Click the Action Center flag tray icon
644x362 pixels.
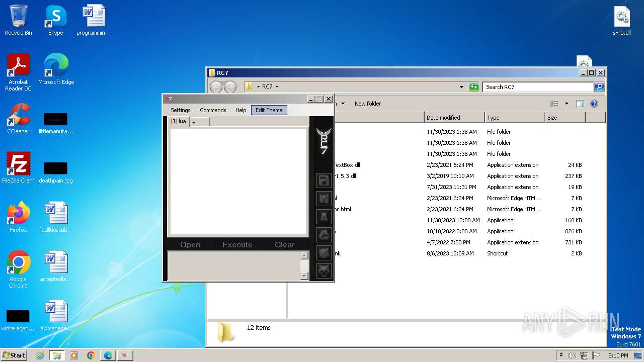coord(597,355)
